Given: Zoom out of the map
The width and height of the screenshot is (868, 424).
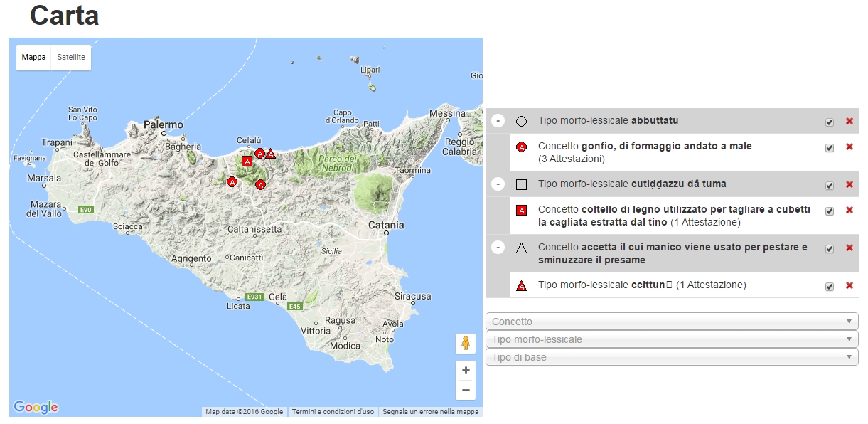Looking at the screenshot, I should 466,390.
